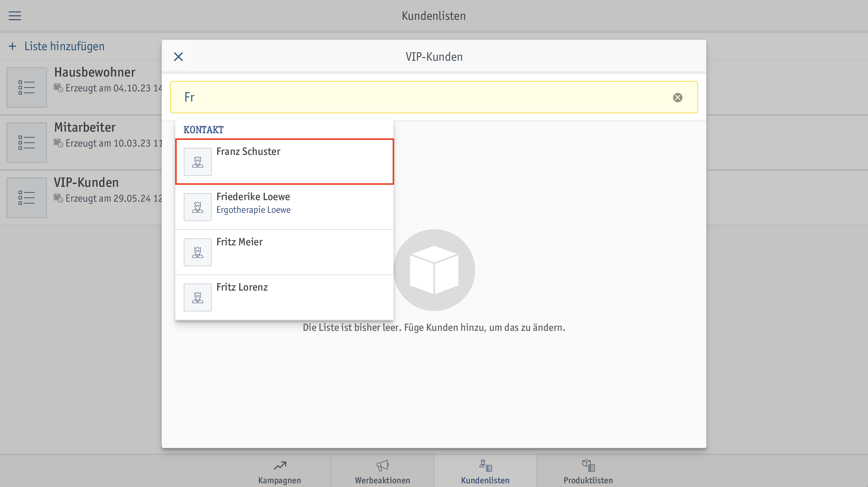Open the hamburger menu
868x487 pixels.
pyautogui.click(x=15, y=16)
